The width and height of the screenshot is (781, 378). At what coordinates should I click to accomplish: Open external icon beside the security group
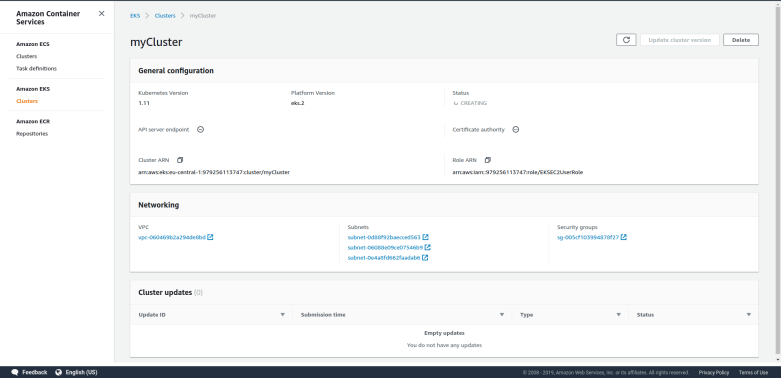624,237
